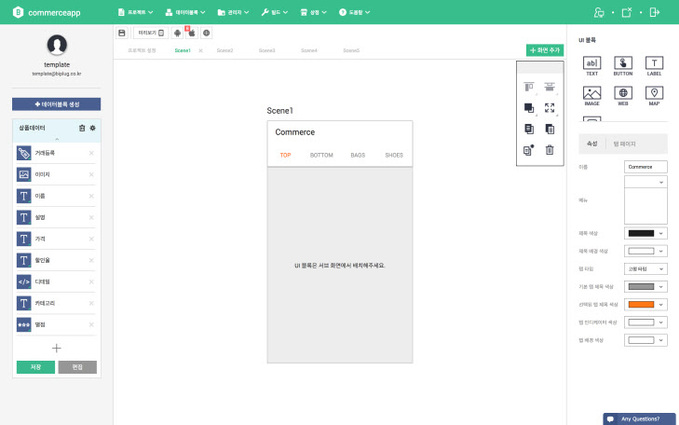
Task: Click the name field containing Commerce
Action: click(x=646, y=167)
